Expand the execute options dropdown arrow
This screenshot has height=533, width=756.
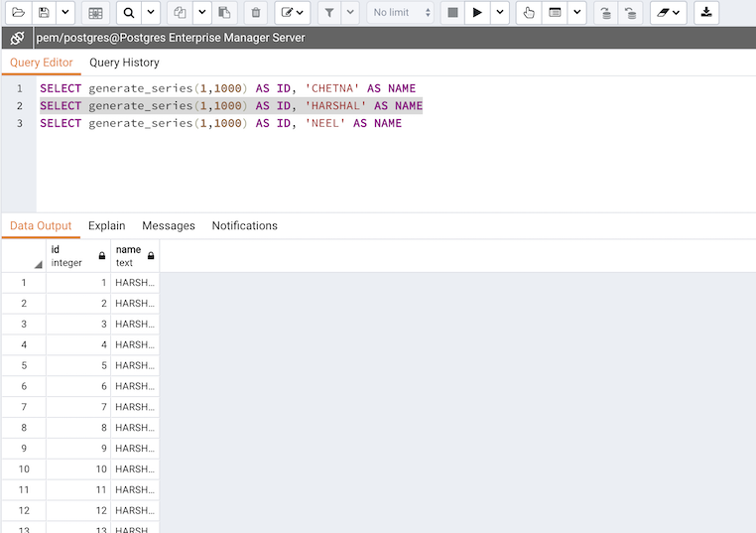(500, 13)
